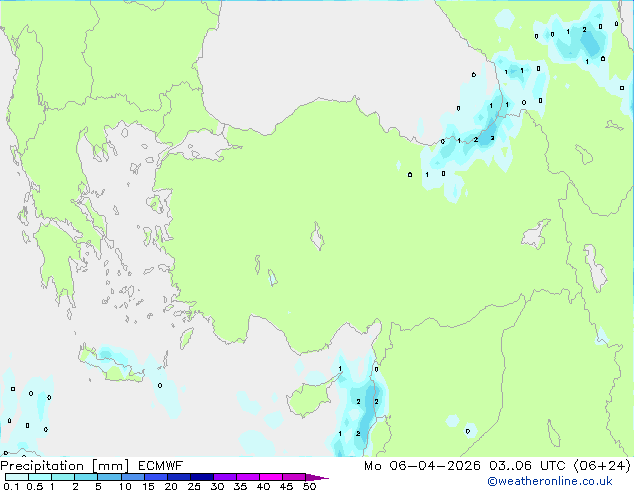634x490 pixels.
Task: Click the date 'Mo 06-04-2026'
Action: 423,466
